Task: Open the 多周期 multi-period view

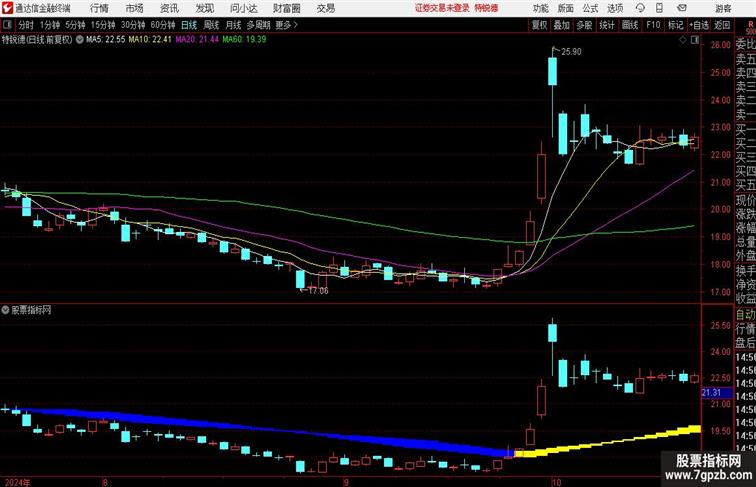Action: coord(258,25)
